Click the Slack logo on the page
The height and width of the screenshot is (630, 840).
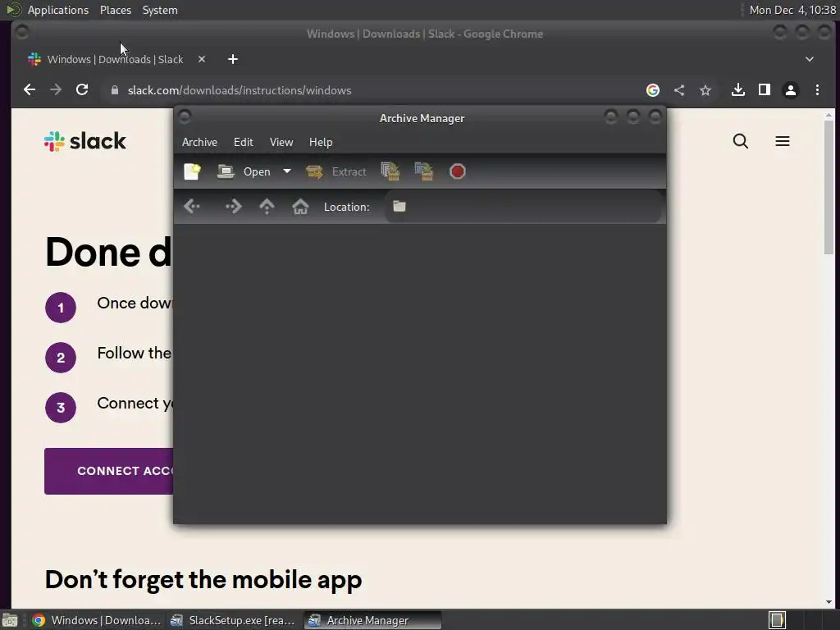(x=84, y=141)
